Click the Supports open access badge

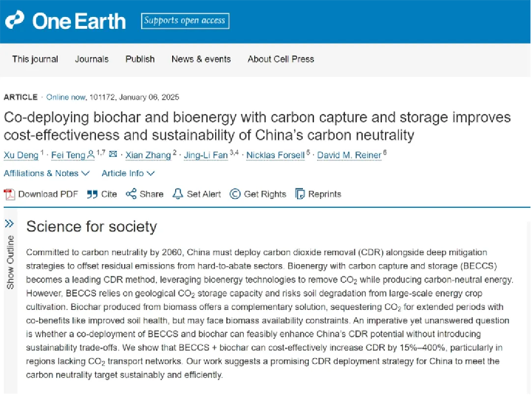point(185,21)
